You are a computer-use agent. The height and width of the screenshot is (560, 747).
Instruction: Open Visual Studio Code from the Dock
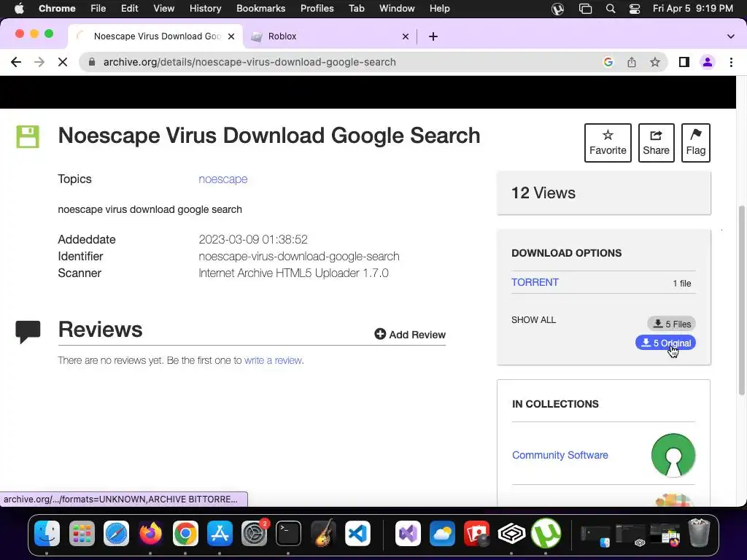357,533
